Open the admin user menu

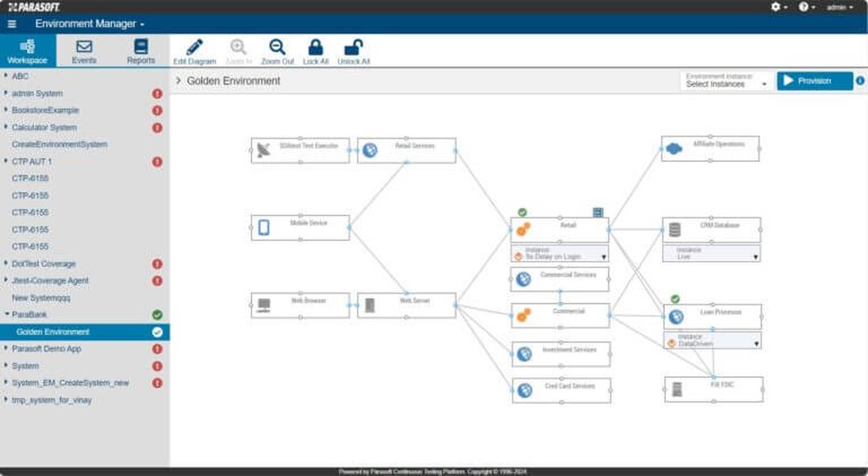pyautogui.click(x=839, y=7)
